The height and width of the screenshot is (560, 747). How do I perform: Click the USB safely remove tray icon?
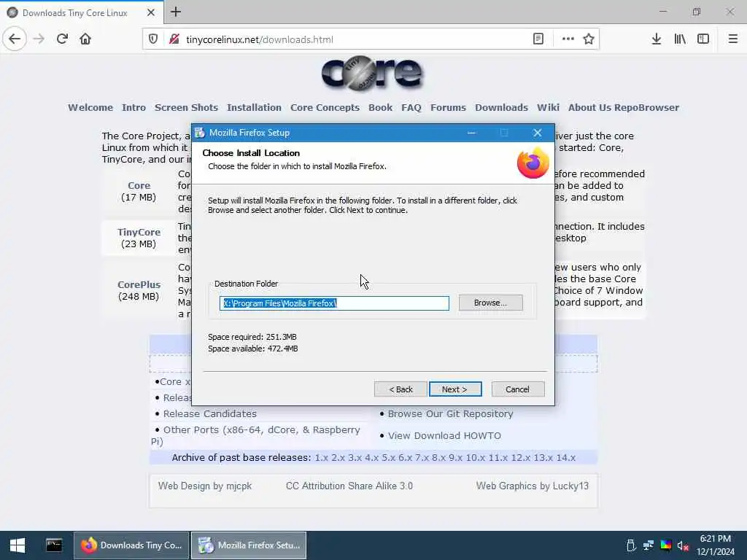click(x=631, y=545)
